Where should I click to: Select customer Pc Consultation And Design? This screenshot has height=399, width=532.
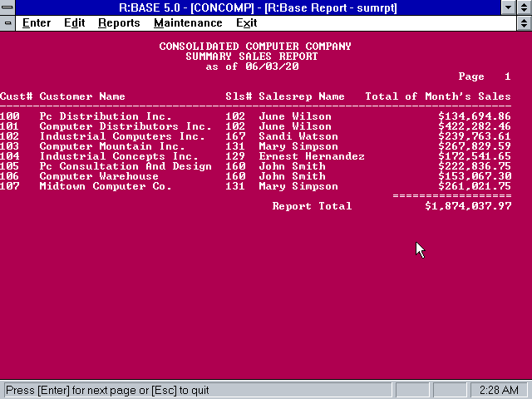click(x=126, y=166)
